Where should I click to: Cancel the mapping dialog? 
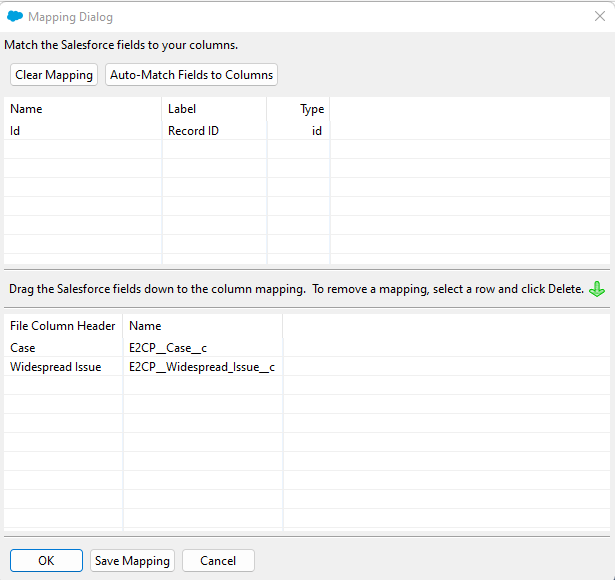218,560
